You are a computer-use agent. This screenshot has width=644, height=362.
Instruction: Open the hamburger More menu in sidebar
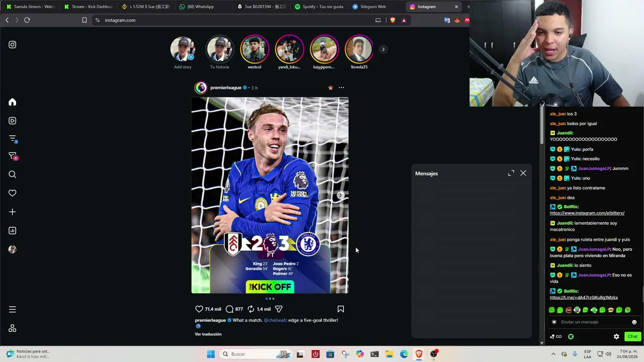13,310
